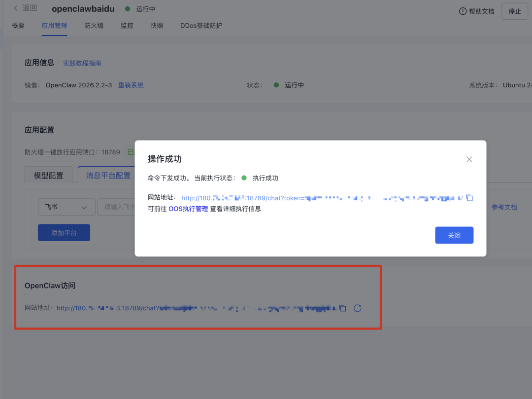The height and width of the screenshot is (399, 532).
Task: Select the 监控 tab
Action: pos(127,25)
